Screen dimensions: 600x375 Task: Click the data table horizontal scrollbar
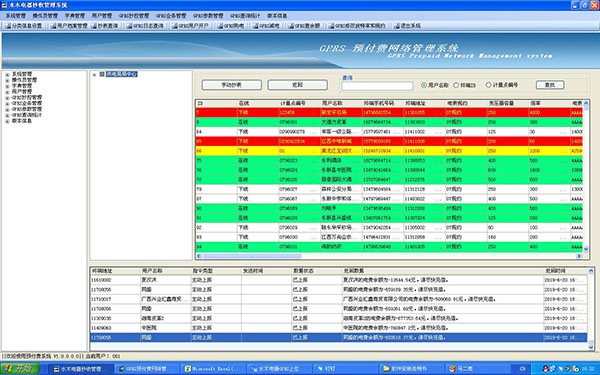[390, 256]
